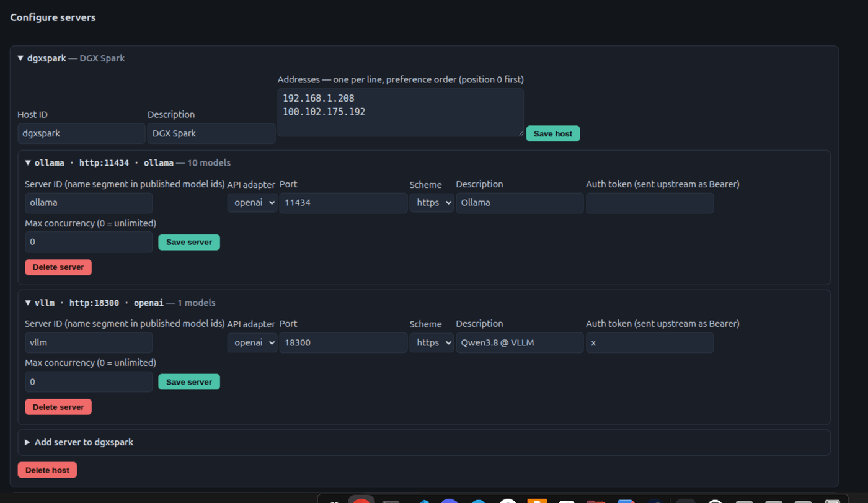Open API adapter dropdown for ollama server
This screenshot has width=868, height=503.
pos(252,203)
